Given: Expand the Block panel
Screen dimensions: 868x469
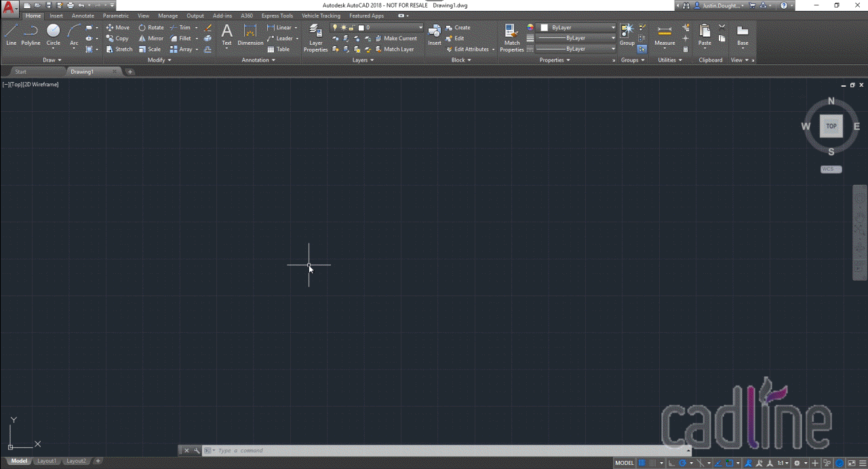Looking at the screenshot, I should pyautogui.click(x=461, y=60).
